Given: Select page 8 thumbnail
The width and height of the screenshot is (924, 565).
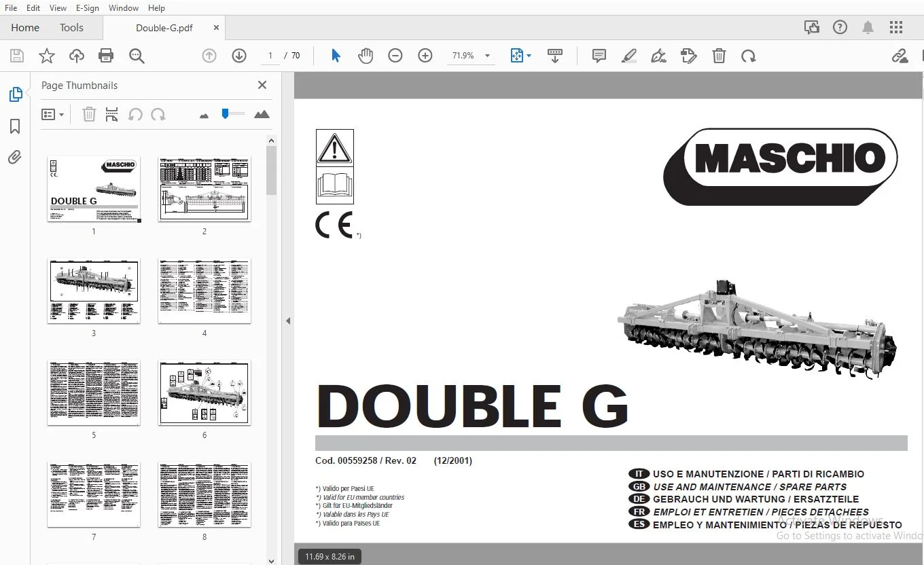Looking at the screenshot, I should (x=205, y=494).
